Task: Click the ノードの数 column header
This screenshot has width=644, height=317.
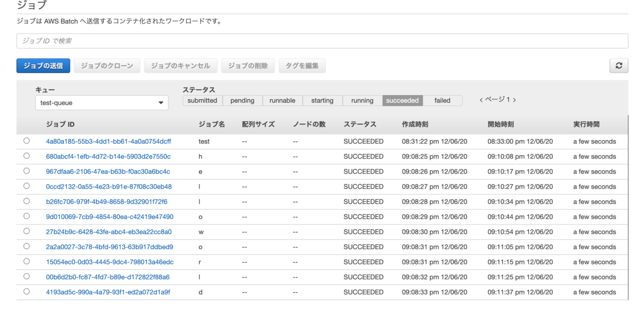Action: 309,124
